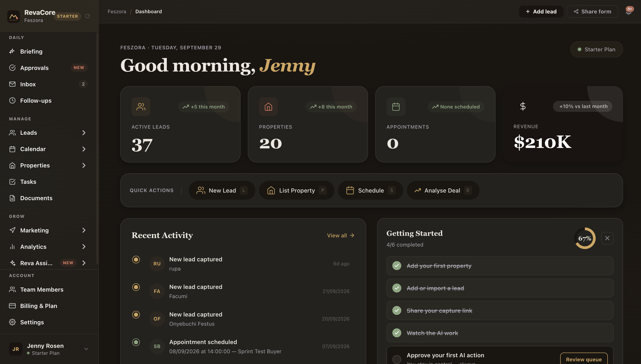Select the radio marker for Onyebuchi Festus activity

point(136,314)
